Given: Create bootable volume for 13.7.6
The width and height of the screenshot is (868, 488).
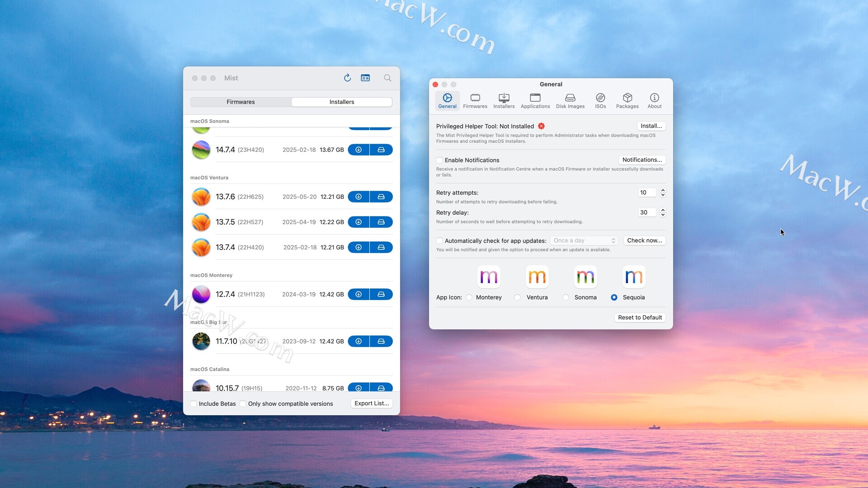Looking at the screenshot, I should pos(381,197).
